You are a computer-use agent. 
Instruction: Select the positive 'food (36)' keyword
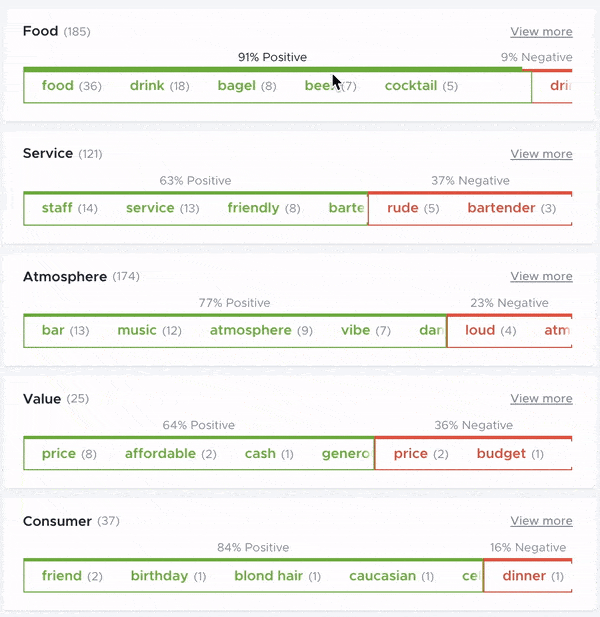(71, 86)
